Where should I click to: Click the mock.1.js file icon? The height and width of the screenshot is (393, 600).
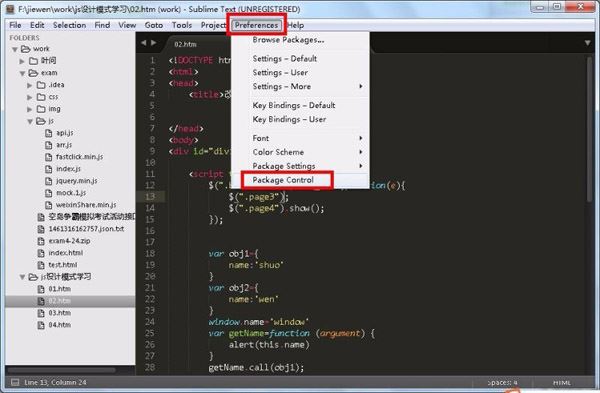click(49, 193)
